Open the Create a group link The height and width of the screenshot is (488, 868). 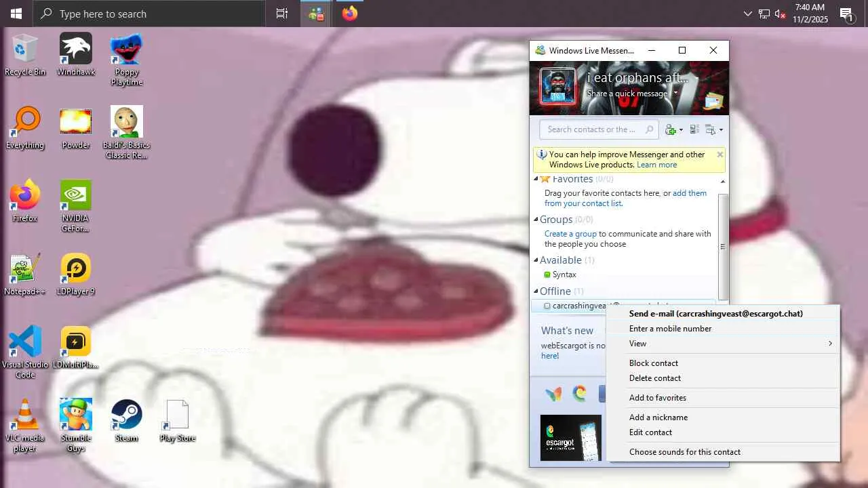click(570, 234)
